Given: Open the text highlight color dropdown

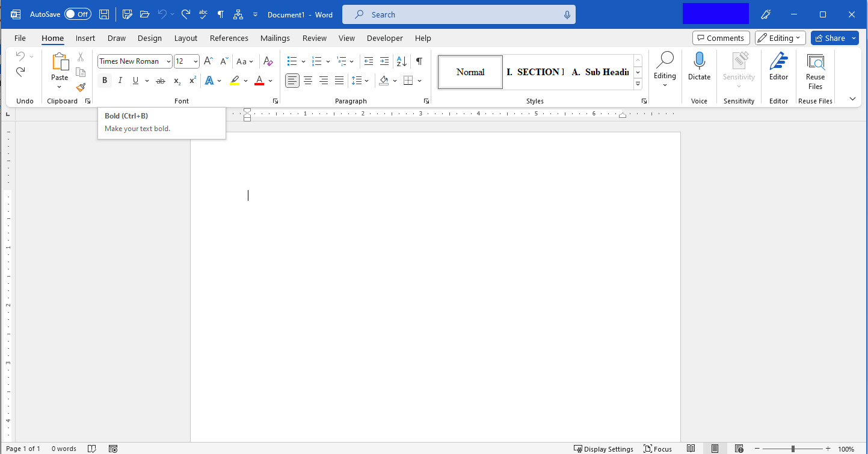Looking at the screenshot, I should 245,80.
